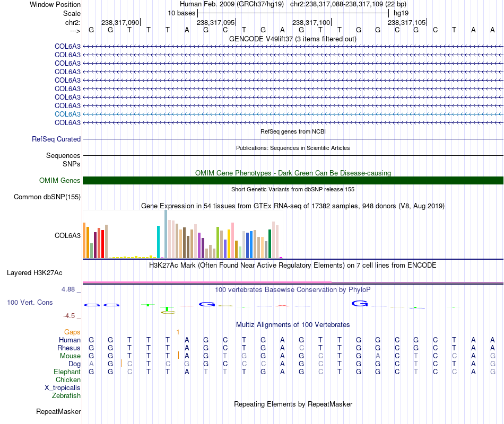Click the cyan bar in the GTEx expression chart
504x424 pixels.
(x=158, y=242)
